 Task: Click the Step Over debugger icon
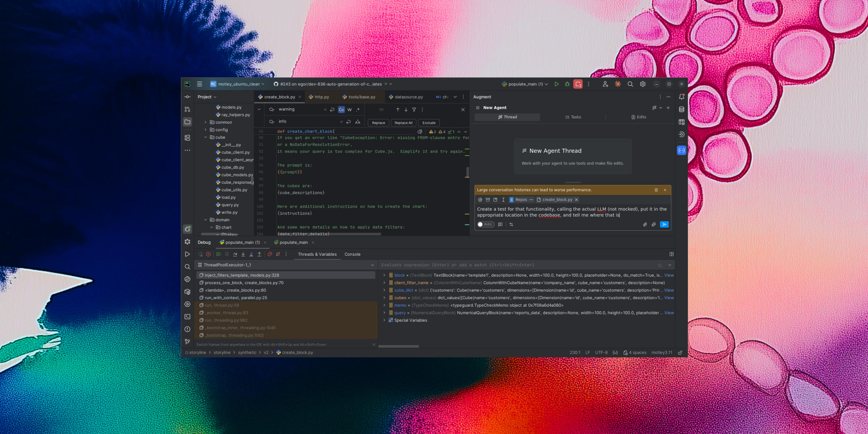pos(235,254)
